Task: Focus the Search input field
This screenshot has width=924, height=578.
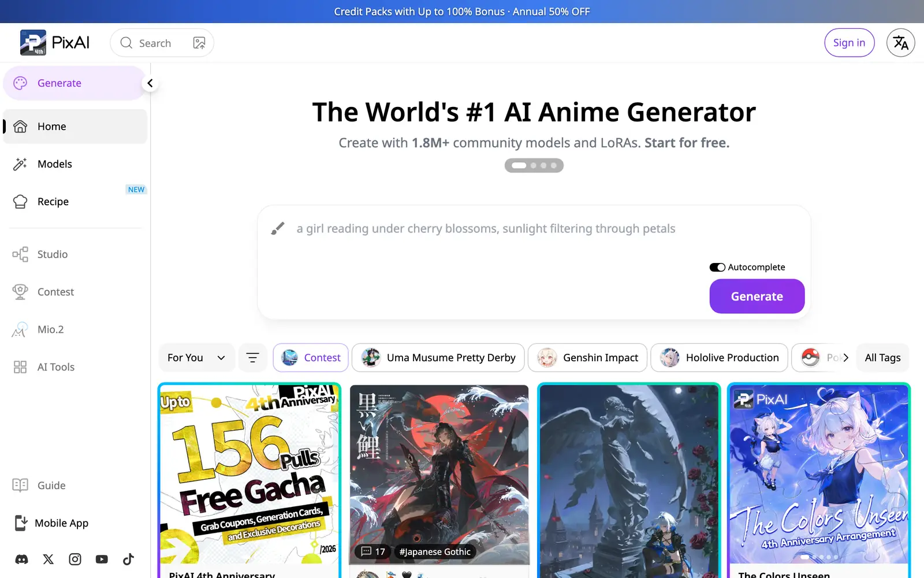Action: click(x=162, y=43)
